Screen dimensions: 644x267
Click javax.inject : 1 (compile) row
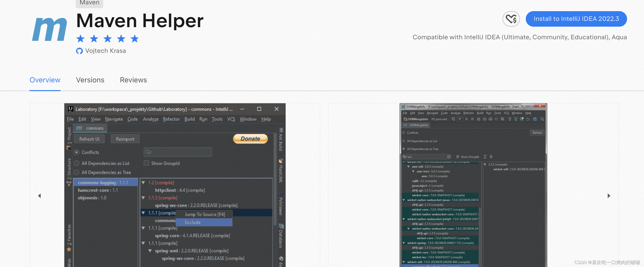click(427, 186)
